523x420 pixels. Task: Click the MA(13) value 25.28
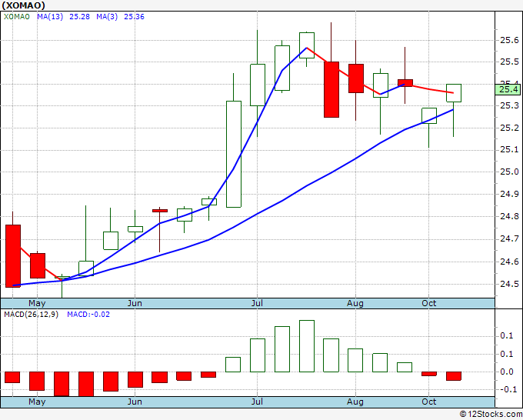[x=79, y=17]
